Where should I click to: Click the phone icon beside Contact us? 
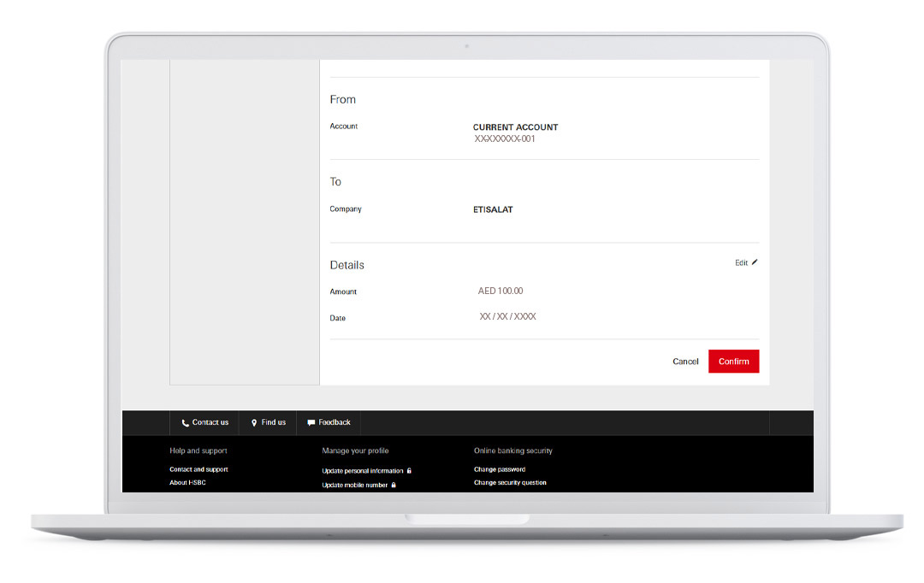click(x=186, y=423)
